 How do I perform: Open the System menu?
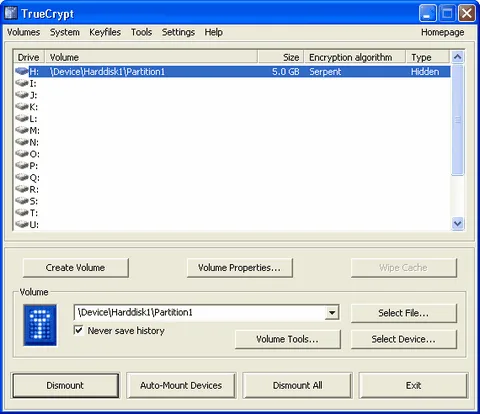coord(65,32)
